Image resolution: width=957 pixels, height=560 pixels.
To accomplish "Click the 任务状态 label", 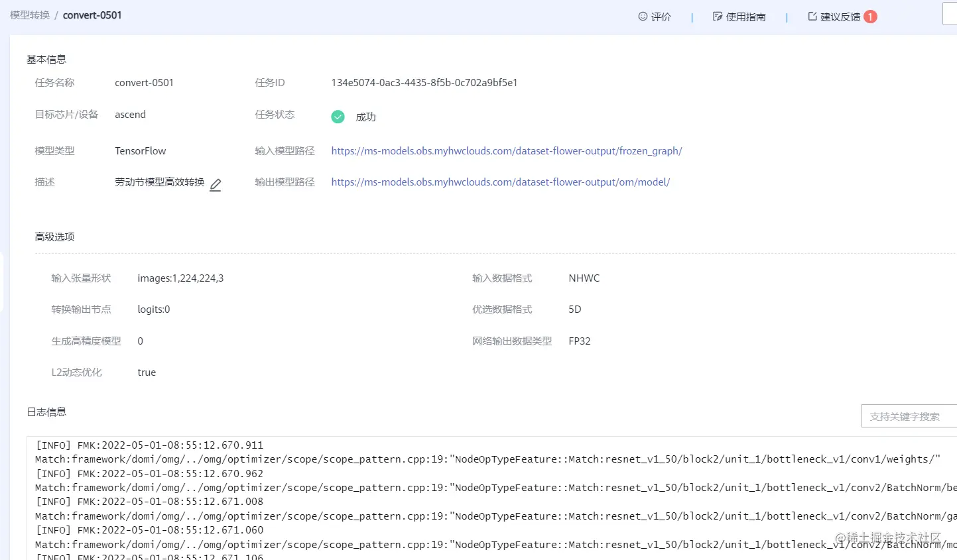I will 275,115.
